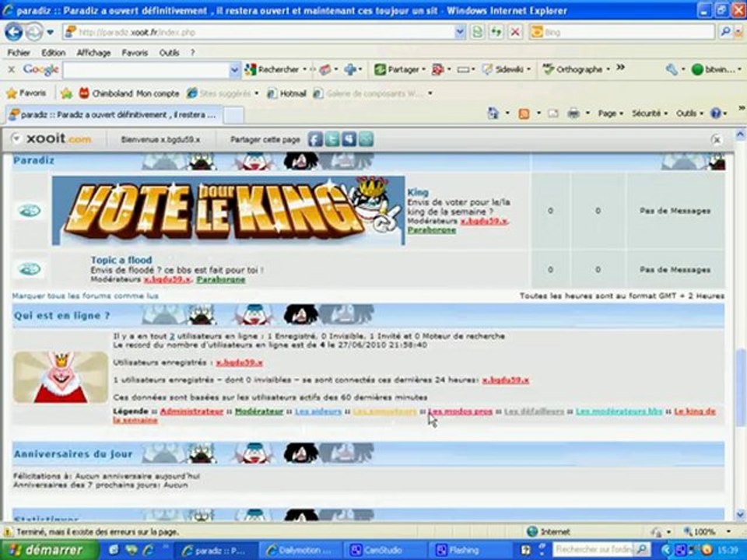
Task: Click the compatibility view icon beside address bar
Action: click(477, 32)
